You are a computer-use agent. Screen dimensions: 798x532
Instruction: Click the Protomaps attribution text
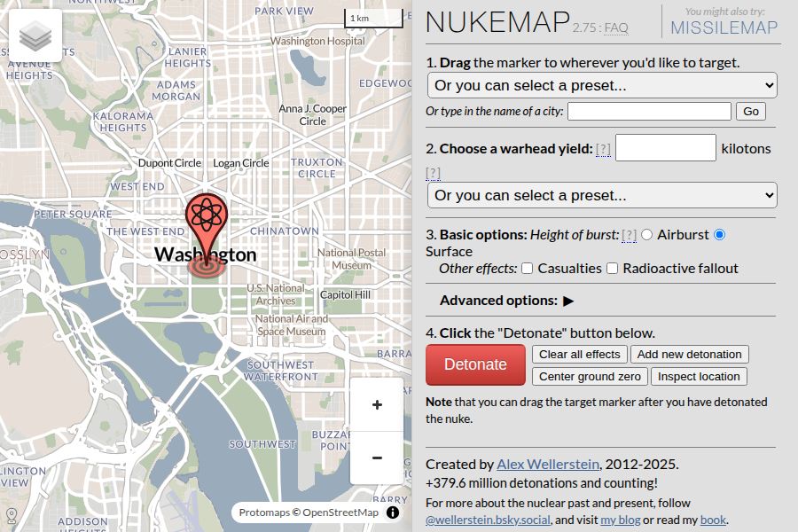pos(264,512)
